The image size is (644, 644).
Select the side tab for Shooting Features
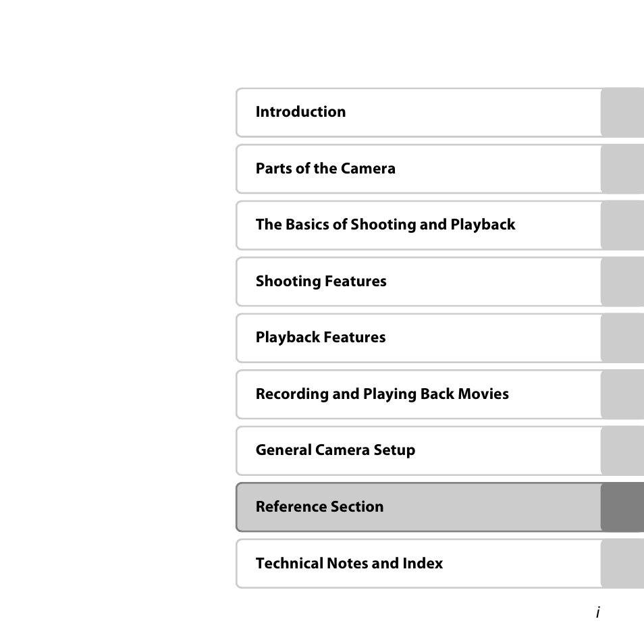tap(622, 281)
